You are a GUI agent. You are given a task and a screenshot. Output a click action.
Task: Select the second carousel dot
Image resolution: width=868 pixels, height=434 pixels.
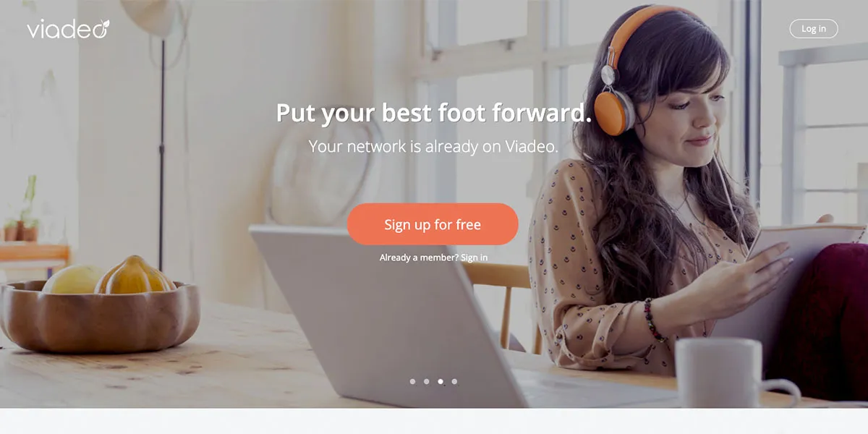(x=426, y=381)
